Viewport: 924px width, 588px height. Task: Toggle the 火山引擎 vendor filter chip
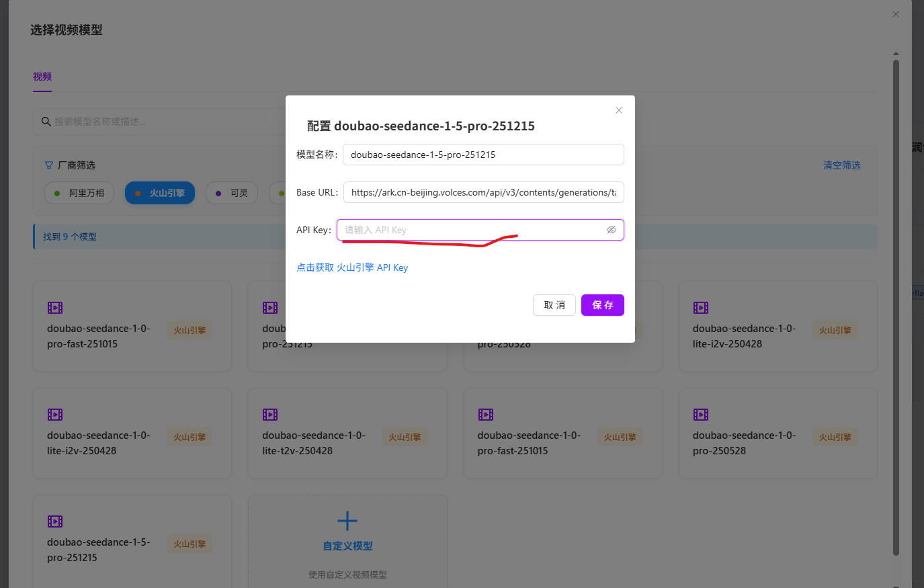(160, 193)
